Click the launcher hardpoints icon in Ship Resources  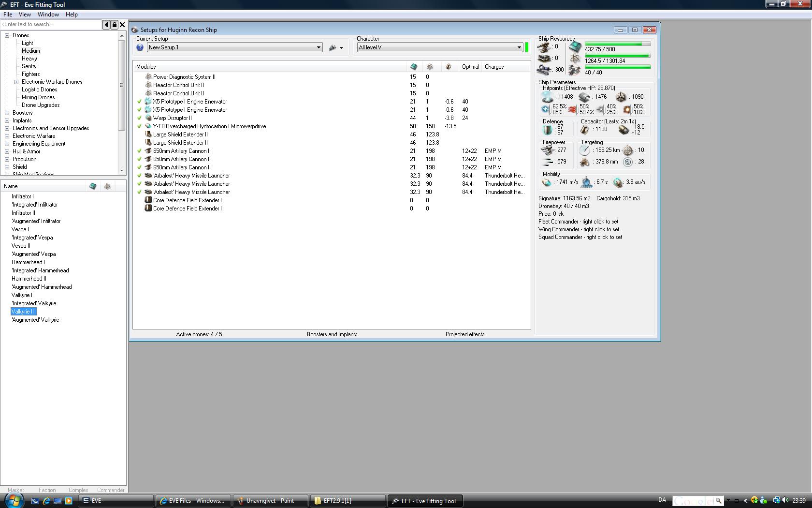click(545, 58)
